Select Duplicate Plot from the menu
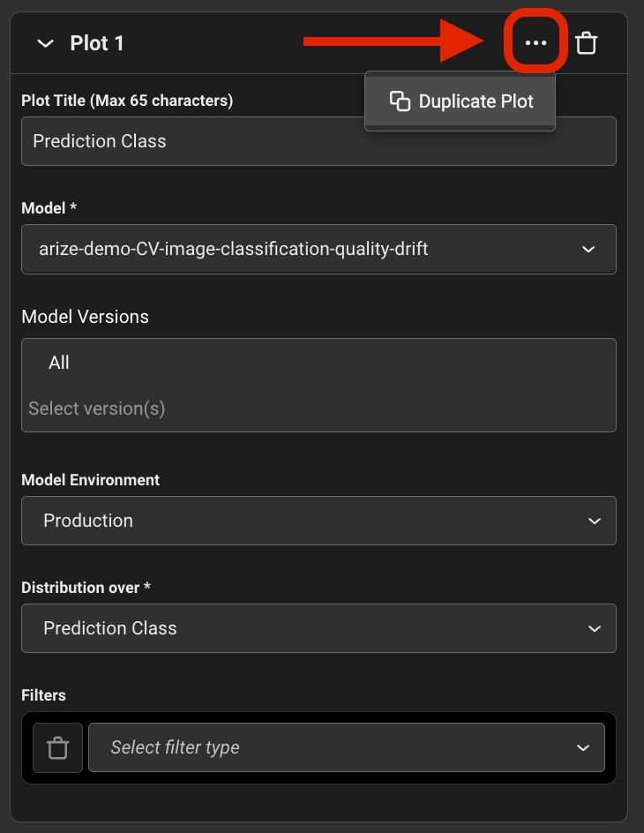 pos(475,101)
